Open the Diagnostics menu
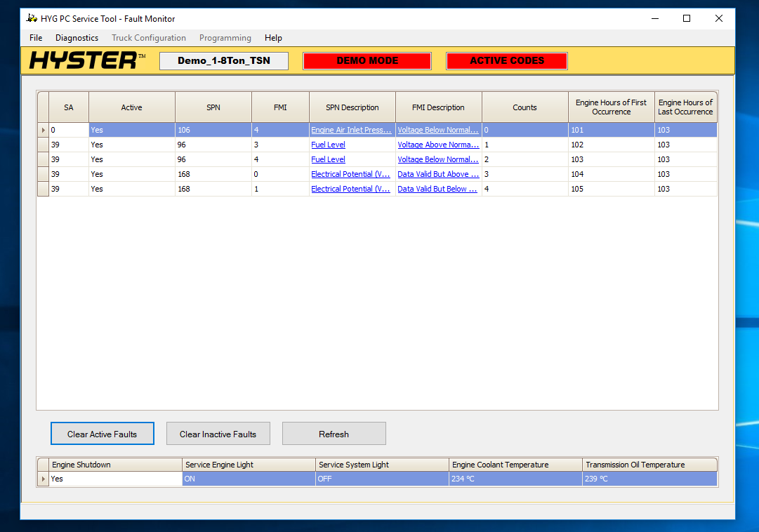The width and height of the screenshot is (759, 532). click(x=77, y=38)
